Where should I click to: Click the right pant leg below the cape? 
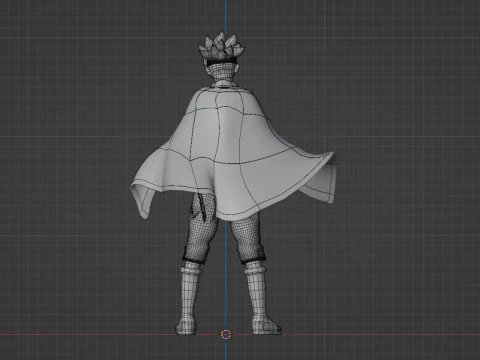point(249,238)
